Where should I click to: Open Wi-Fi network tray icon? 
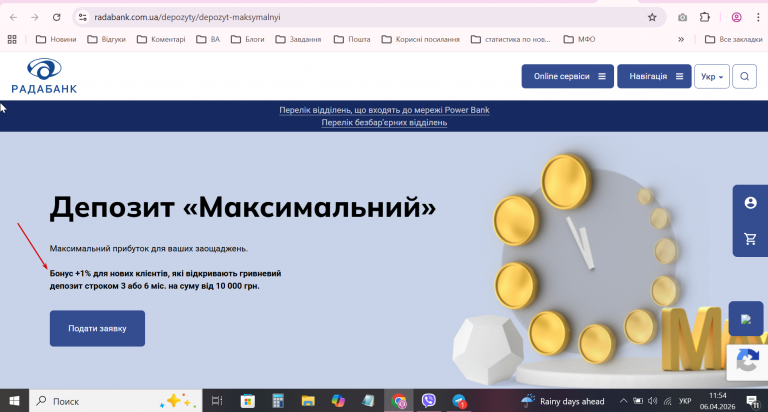coord(668,401)
